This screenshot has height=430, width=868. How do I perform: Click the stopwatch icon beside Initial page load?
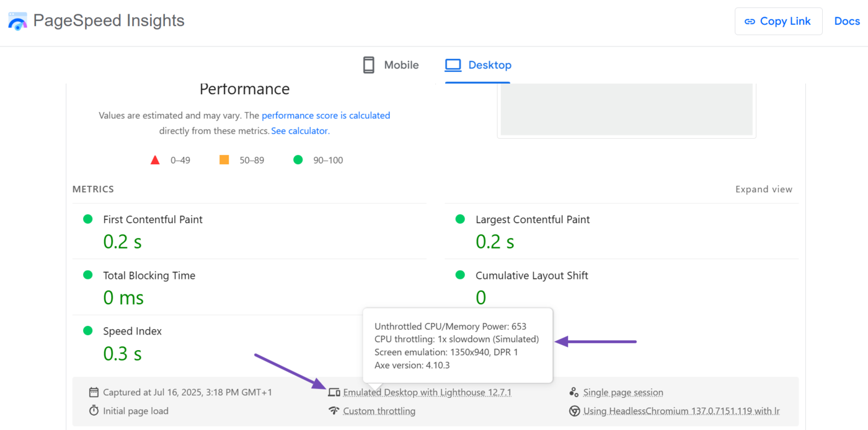pos(94,411)
